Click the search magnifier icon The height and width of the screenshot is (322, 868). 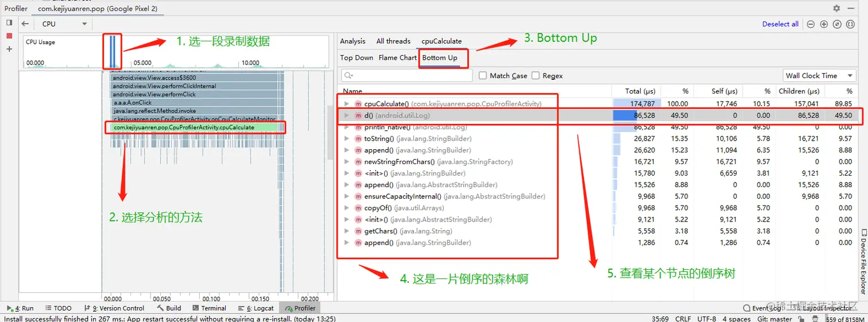348,75
